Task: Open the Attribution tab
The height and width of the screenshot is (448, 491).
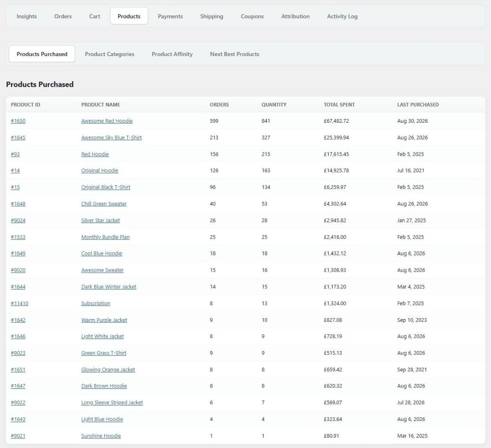Action: [295, 16]
